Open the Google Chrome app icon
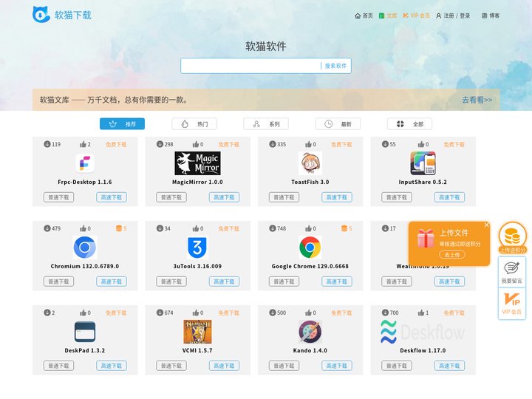 [310, 248]
